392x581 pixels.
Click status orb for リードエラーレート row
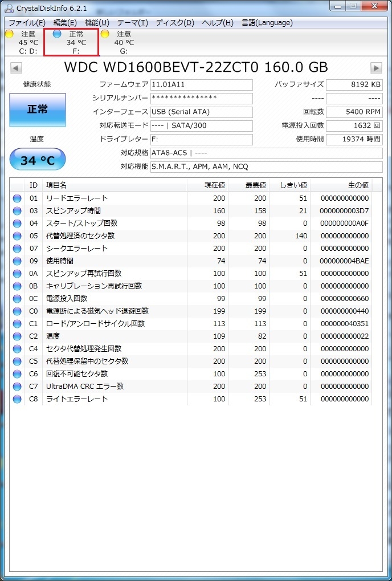pyautogui.click(x=17, y=198)
